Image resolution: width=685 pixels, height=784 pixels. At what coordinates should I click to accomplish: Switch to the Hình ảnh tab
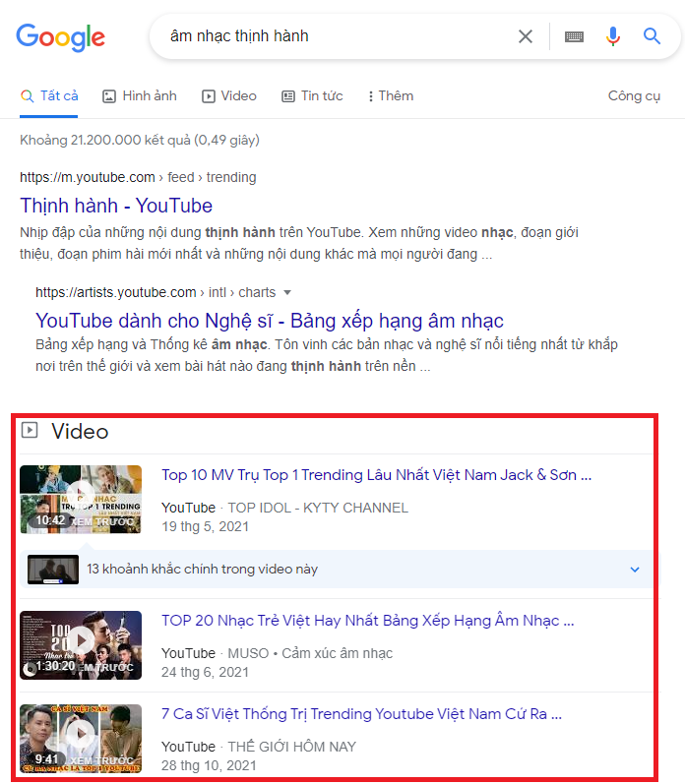(140, 95)
